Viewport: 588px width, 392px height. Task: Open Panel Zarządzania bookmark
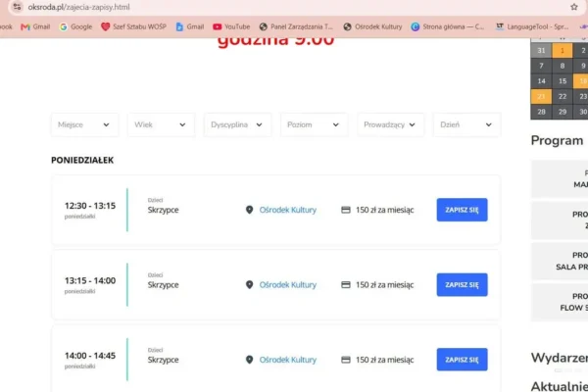pos(296,26)
